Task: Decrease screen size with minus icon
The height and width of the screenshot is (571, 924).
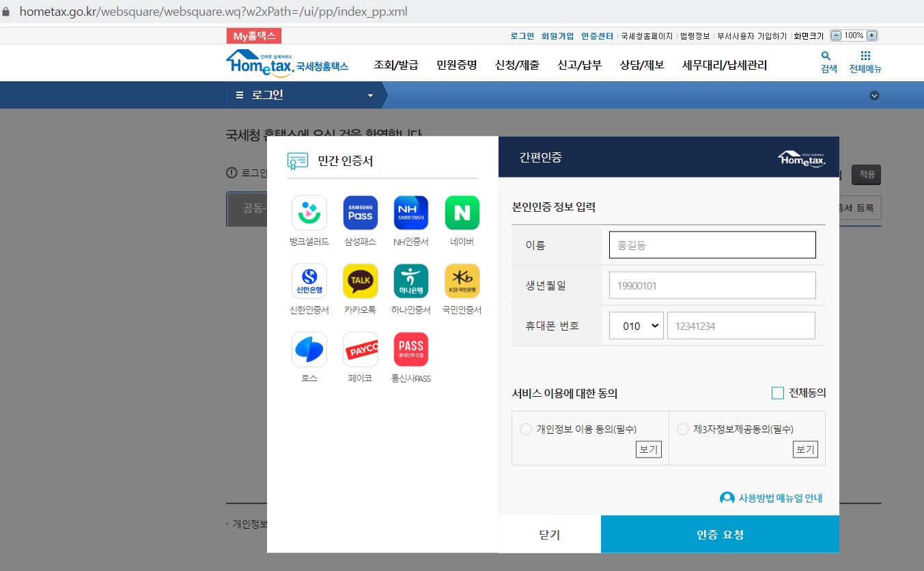Action: 837,36
